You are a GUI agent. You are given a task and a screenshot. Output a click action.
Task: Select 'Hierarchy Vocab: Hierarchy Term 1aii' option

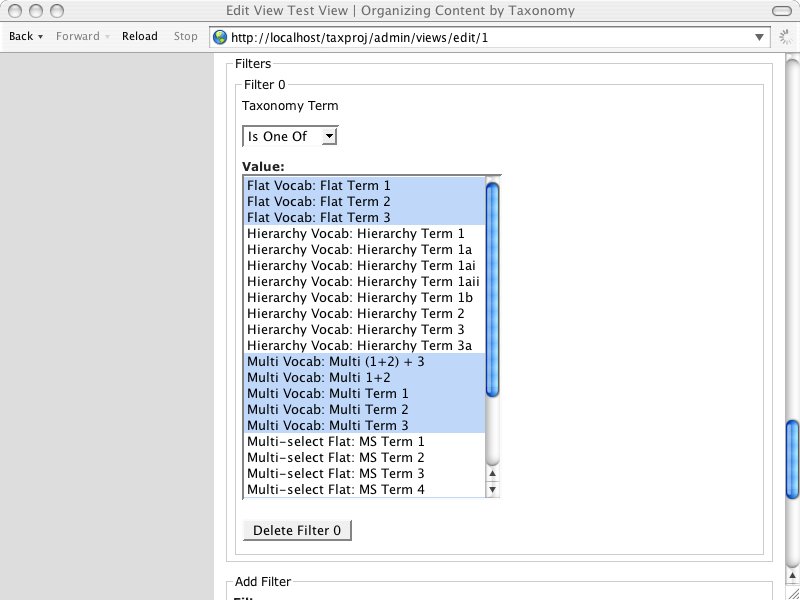[364, 281]
